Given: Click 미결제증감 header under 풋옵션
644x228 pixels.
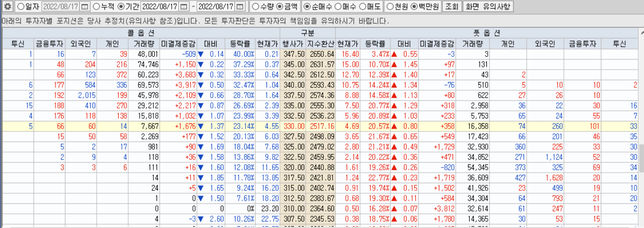Looking at the screenshot, I should [x=437, y=44].
